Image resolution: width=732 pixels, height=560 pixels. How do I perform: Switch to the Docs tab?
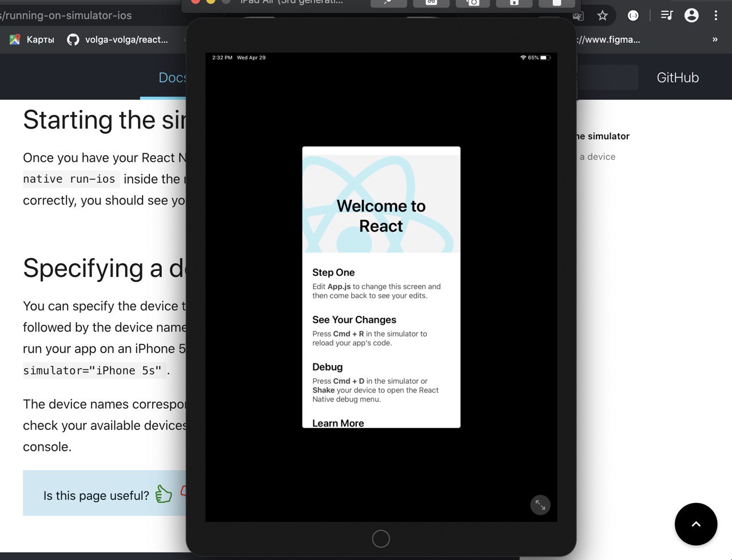pos(172,78)
